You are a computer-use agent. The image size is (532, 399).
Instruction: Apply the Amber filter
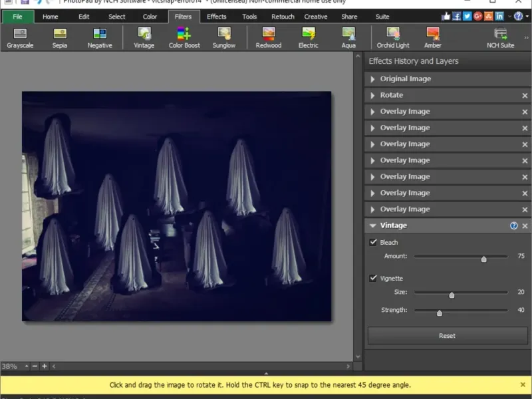(x=433, y=38)
